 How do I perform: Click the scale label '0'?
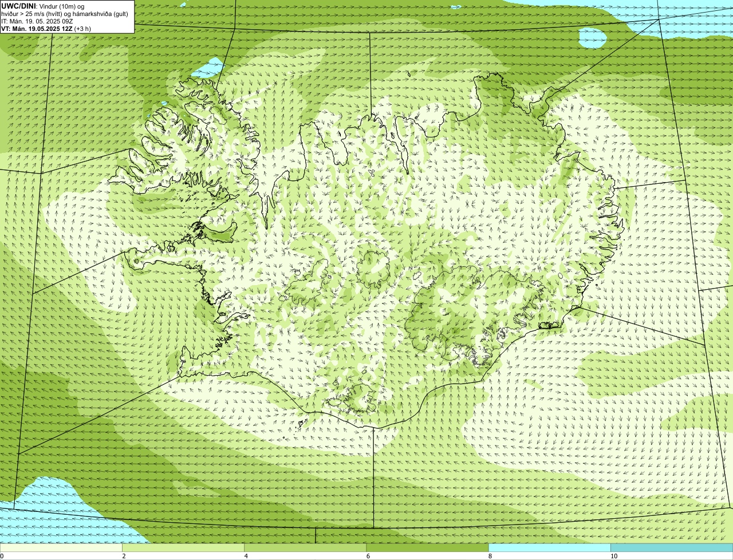(2, 556)
